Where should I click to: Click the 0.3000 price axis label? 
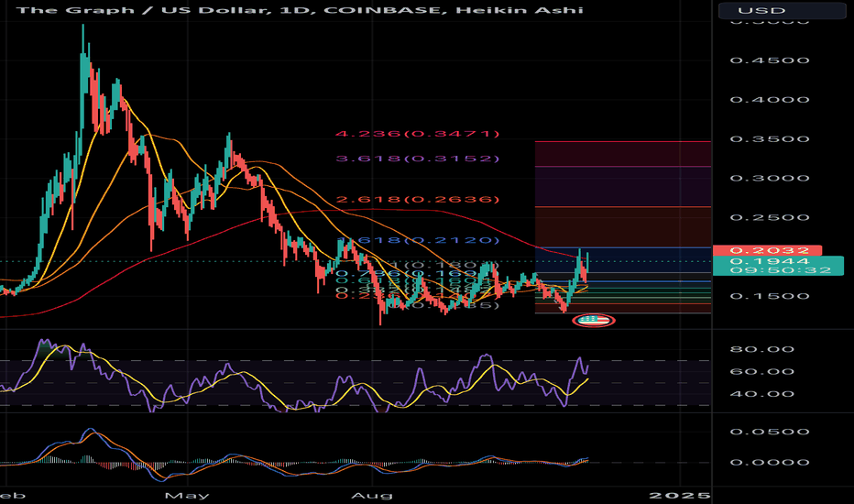[770, 178]
